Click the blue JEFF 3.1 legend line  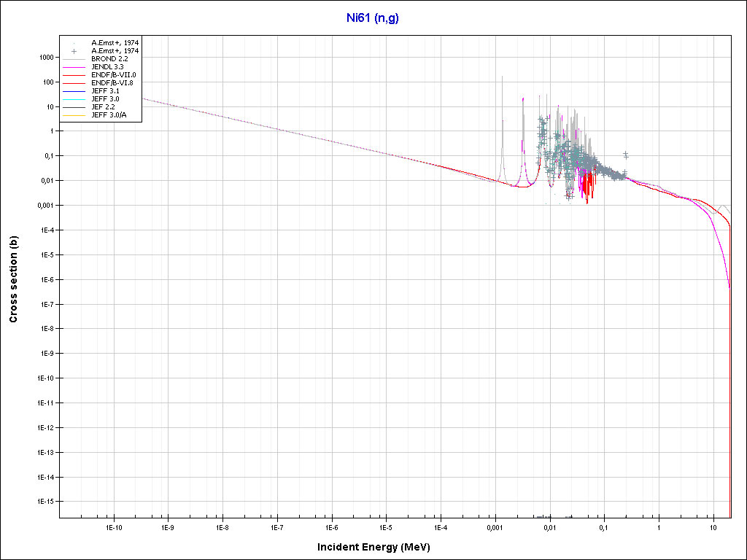pos(74,90)
